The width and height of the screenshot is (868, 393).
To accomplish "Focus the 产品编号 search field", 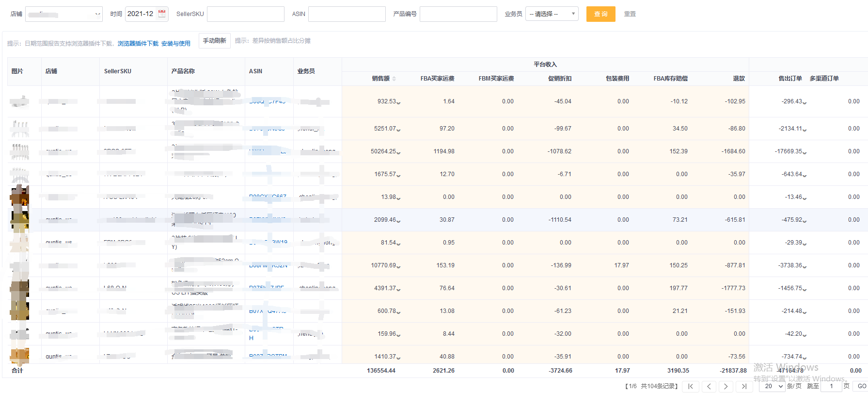I will tap(458, 14).
